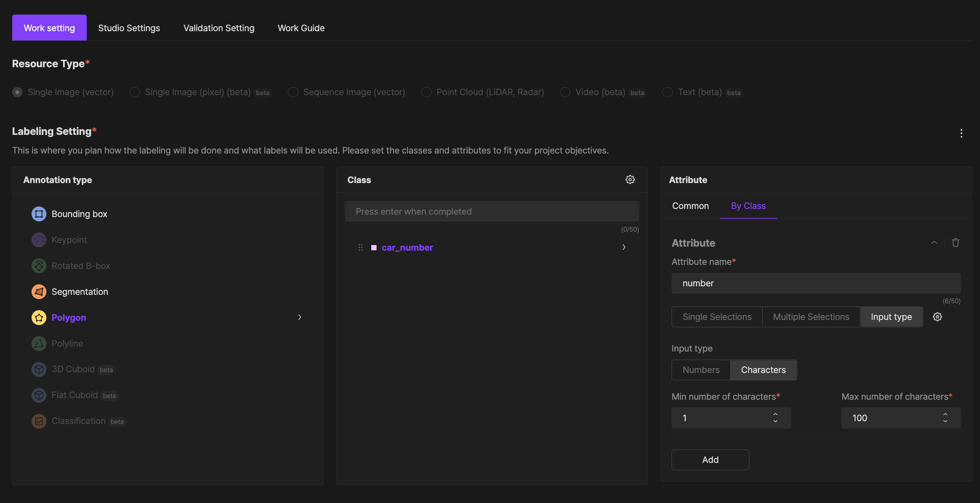
Task: Open Labeling Setting three-dot menu
Action: (x=961, y=133)
